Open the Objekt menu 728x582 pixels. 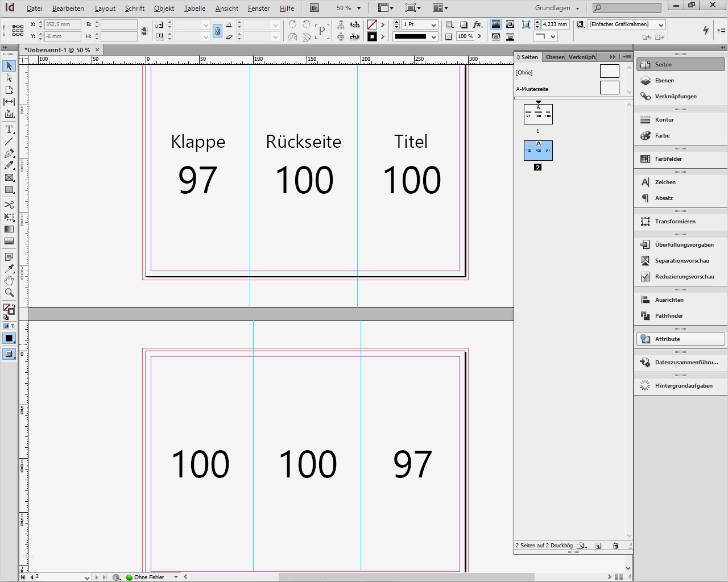coord(164,9)
